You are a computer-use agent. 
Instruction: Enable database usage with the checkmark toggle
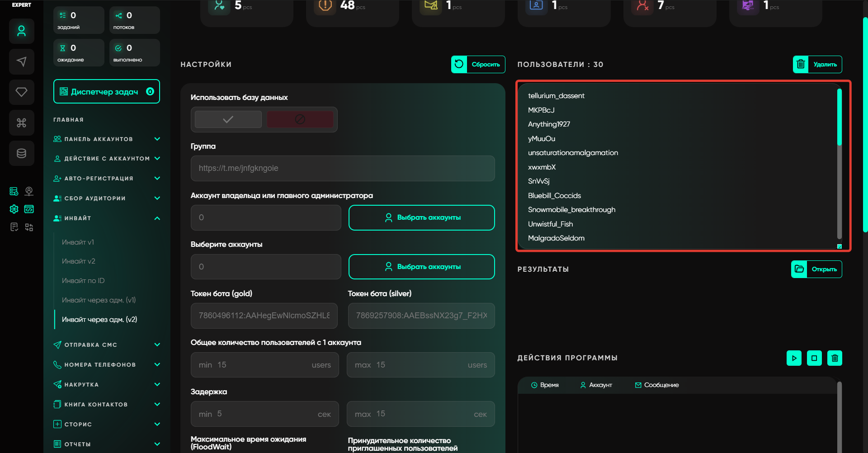coord(228,119)
